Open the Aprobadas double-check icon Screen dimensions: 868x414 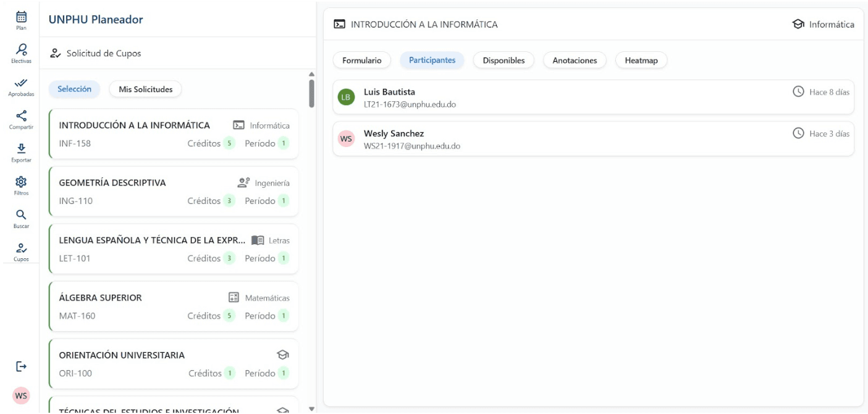pos(21,83)
